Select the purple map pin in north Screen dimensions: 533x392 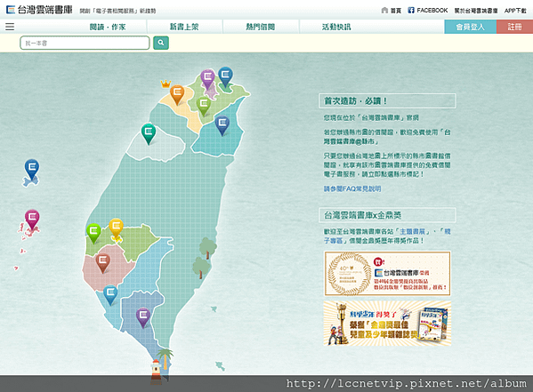(x=207, y=79)
